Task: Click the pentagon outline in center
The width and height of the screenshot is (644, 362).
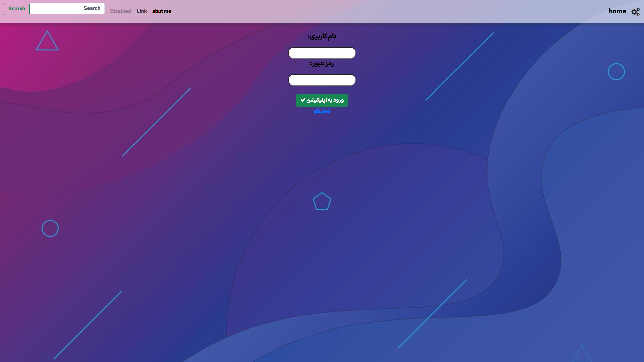Action: (322, 201)
